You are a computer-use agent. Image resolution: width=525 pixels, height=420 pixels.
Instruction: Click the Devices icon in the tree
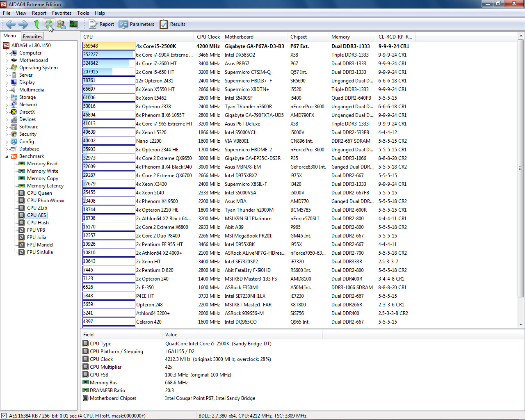pos(14,119)
